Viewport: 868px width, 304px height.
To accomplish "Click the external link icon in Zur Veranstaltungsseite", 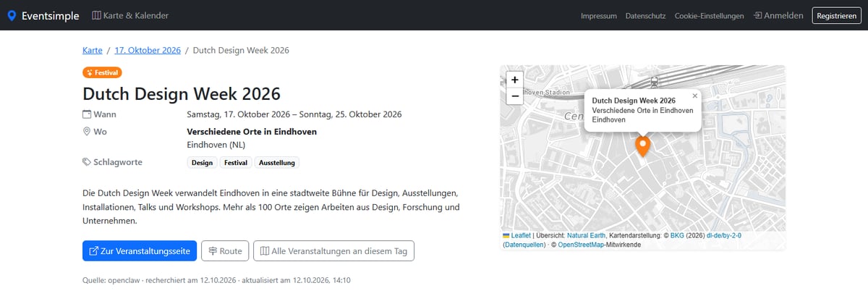I will pyautogui.click(x=93, y=251).
